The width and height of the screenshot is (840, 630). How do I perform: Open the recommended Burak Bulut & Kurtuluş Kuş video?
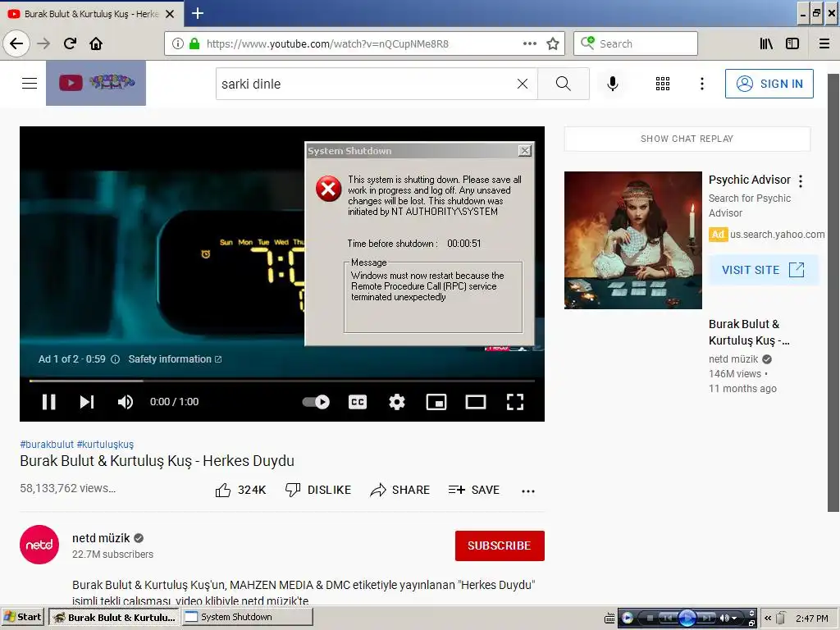point(749,332)
